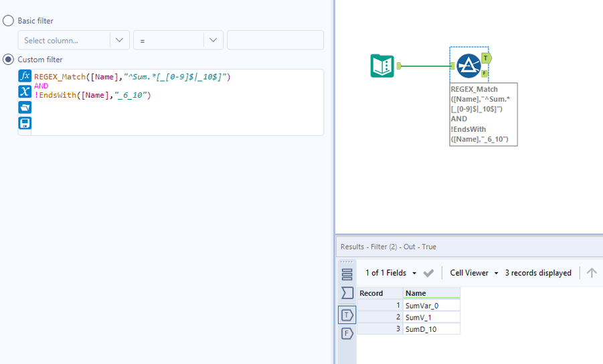This screenshot has width=603, height=364.
Task: Click the AND operator in the expression
Action: (41, 86)
